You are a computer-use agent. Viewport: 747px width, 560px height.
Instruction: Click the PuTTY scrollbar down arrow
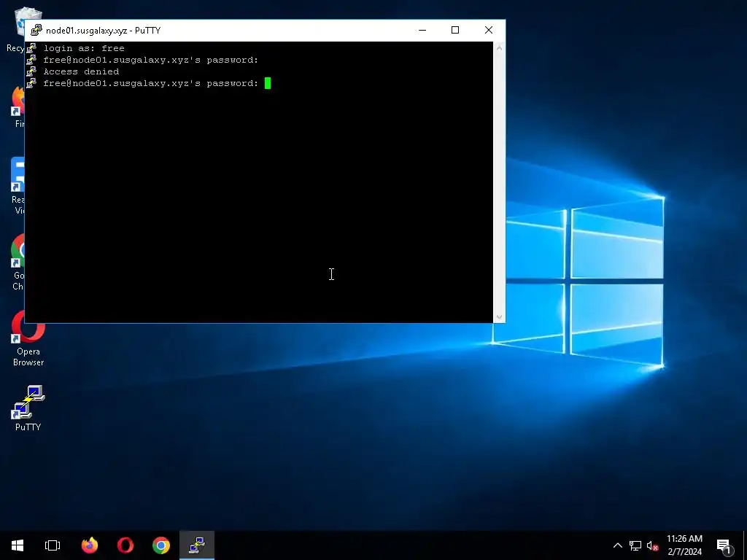coord(499,316)
